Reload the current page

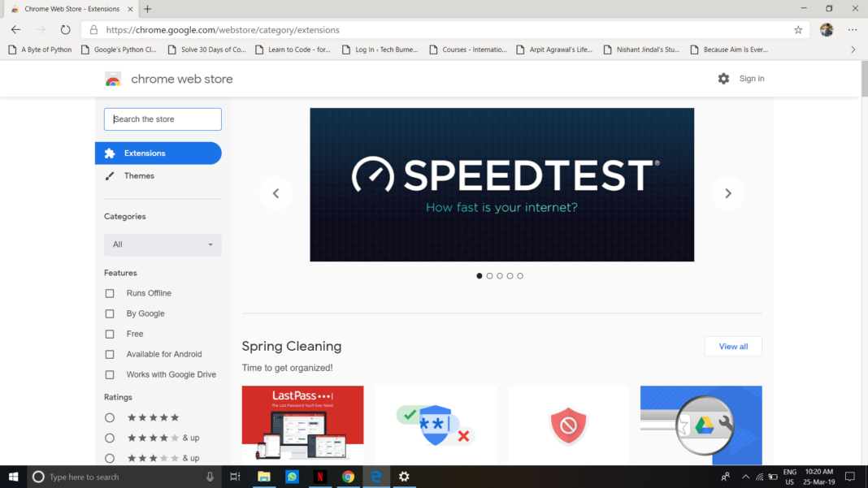tap(65, 30)
